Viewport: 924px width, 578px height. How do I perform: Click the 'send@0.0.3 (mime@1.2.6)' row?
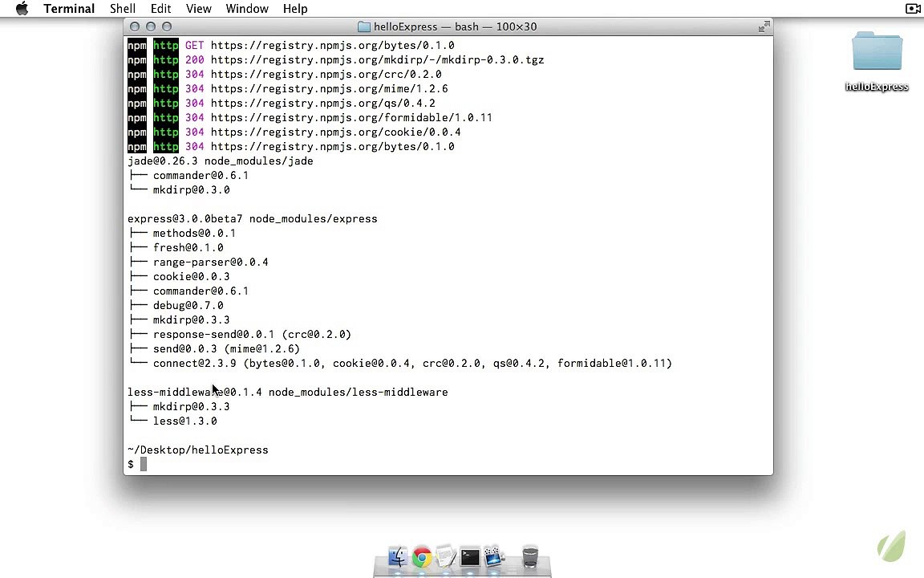226,349
